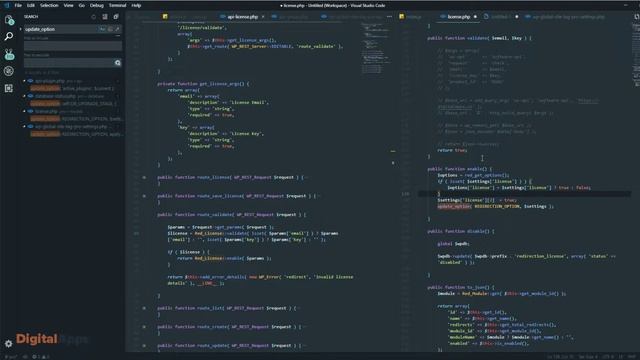Viewport: 640px width, 360px height.
Task: Open the Terminal menu
Action: click(x=118, y=5)
